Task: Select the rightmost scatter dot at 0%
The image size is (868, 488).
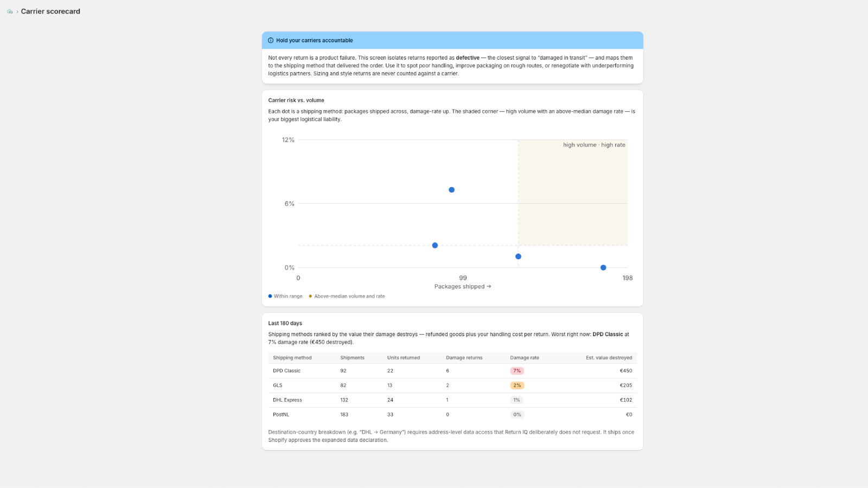Action: click(603, 268)
